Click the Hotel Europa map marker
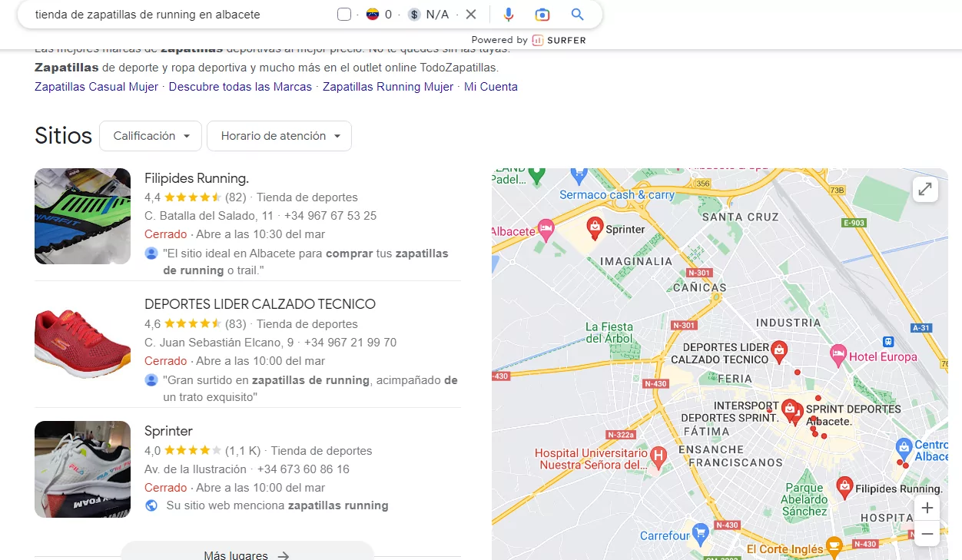The width and height of the screenshot is (962, 560). [838, 355]
